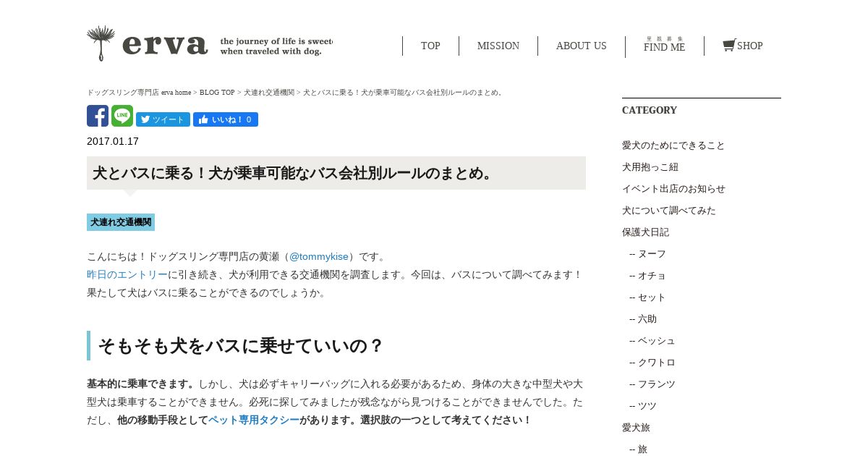Open the FIND ME menu item
The height and width of the screenshot is (456, 868).
(664, 46)
